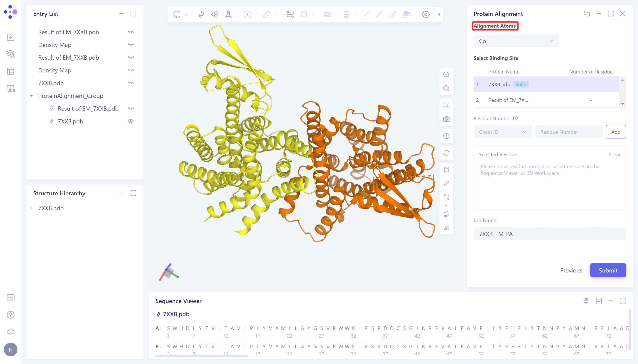Click the Job Name input field
The image size is (638, 364).
(549, 234)
